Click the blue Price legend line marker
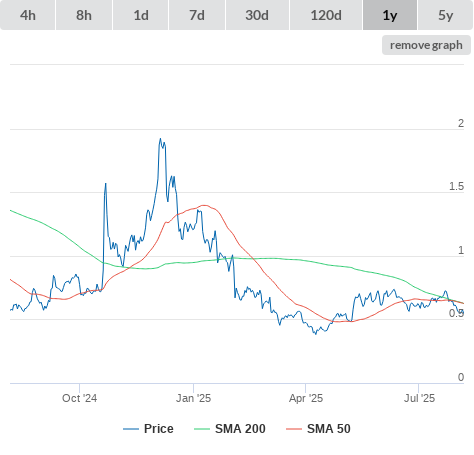This screenshot has width=474, height=455. click(x=131, y=429)
